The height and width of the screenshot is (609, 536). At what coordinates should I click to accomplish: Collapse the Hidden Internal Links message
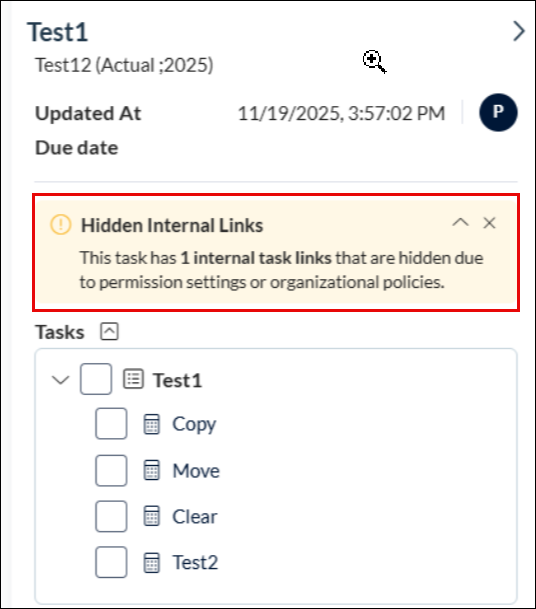click(x=461, y=223)
